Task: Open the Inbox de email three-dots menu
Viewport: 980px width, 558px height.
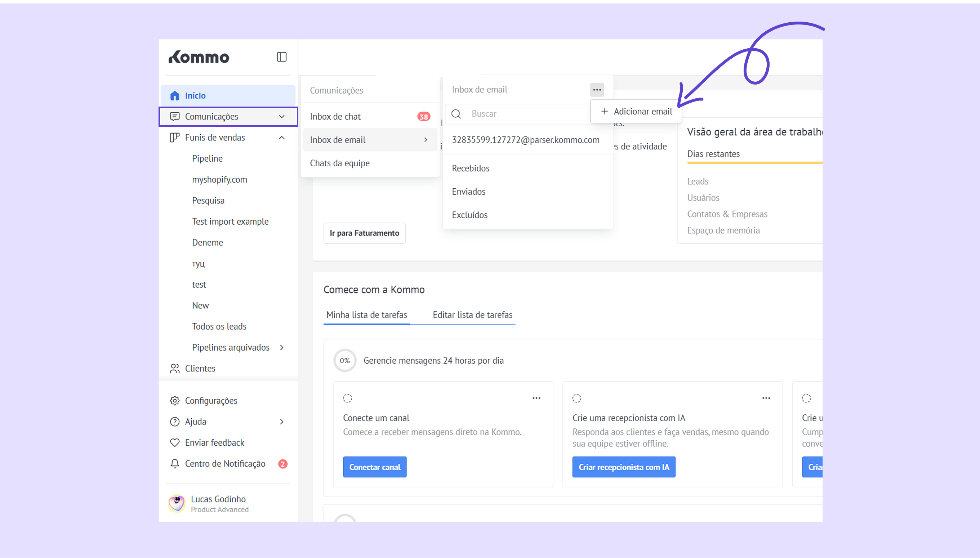Action: 597,90
